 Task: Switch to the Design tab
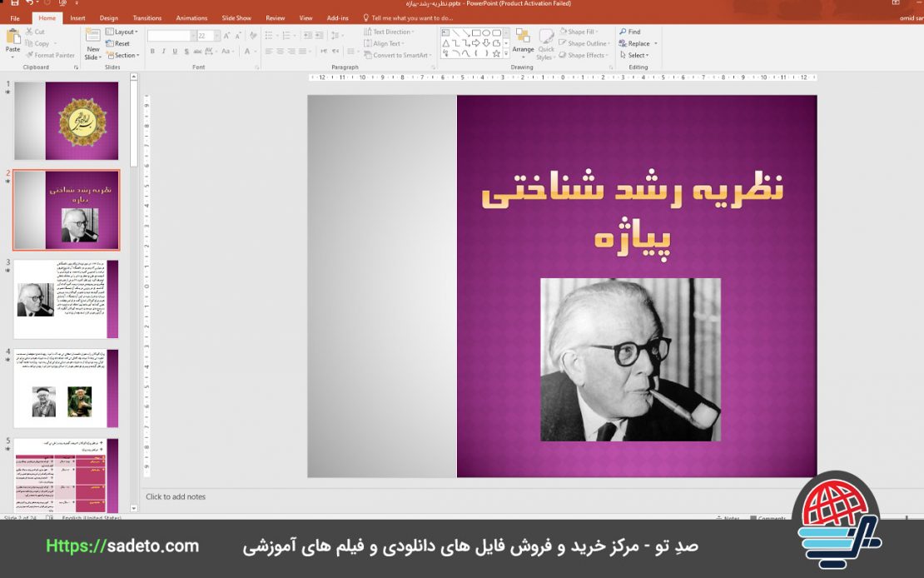click(109, 18)
